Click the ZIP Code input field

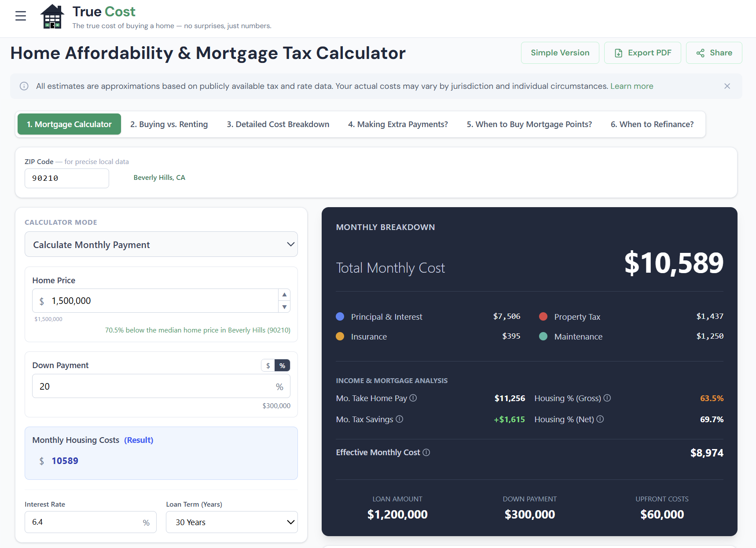(67, 178)
